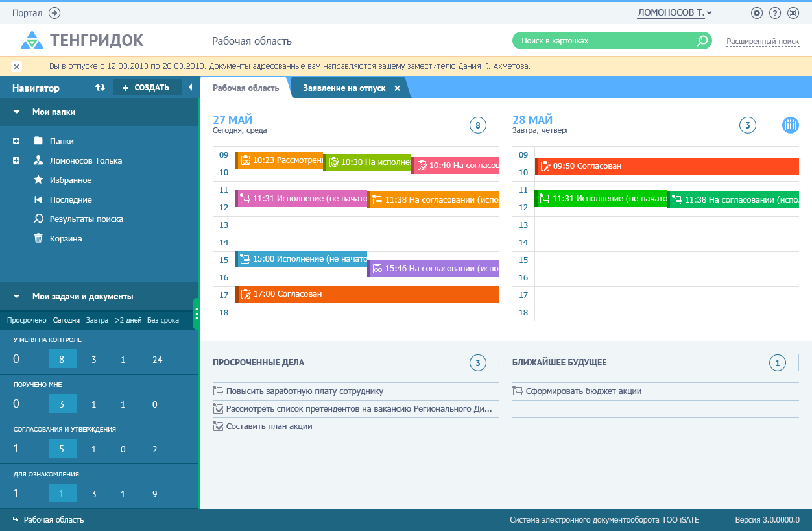The width and height of the screenshot is (812, 531).
Task: Click the Папки folder icon
Action: (38, 141)
